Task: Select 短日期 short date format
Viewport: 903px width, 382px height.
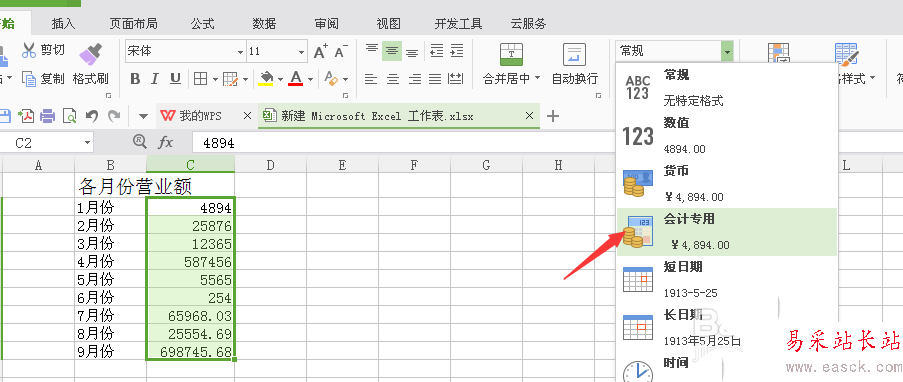Action: click(x=727, y=280)
